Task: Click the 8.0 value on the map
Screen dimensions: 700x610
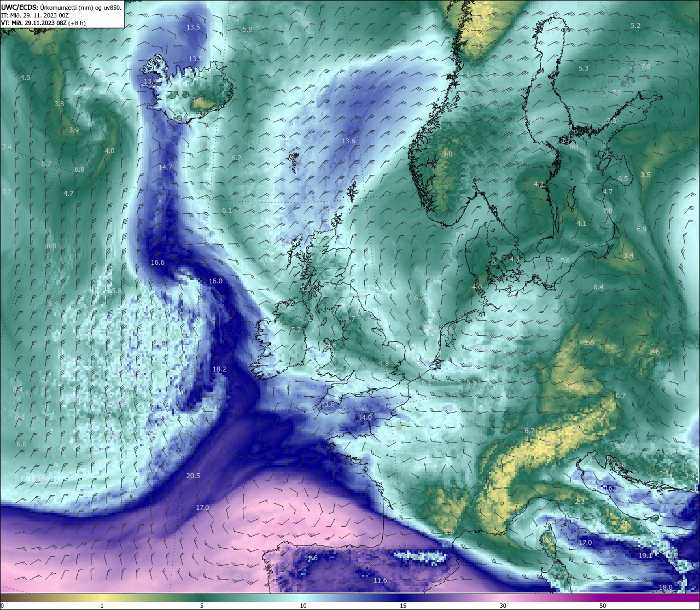Action: 51,246
